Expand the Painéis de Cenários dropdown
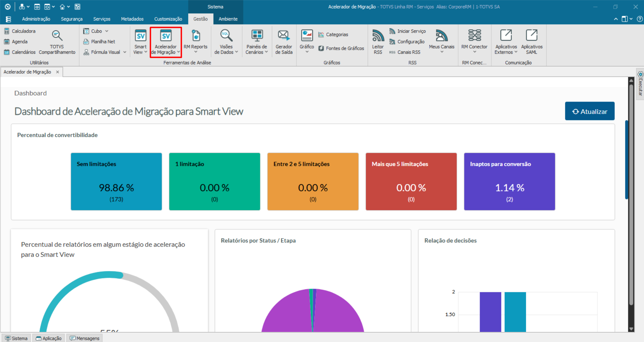Image resolution: width=644 pixels, height=342 pixels. pyautogui.click(x=266, y=52)
